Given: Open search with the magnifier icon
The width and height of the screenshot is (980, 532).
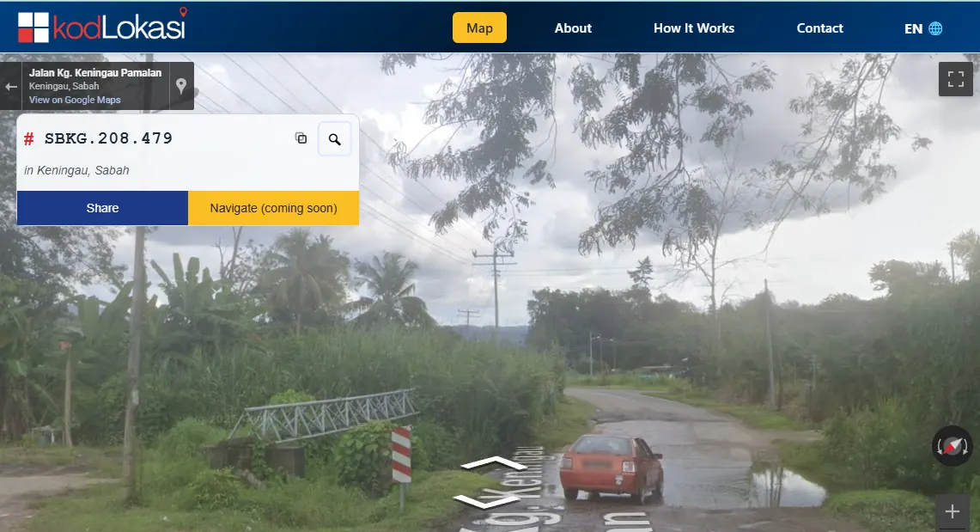Looking at the screenshot, I should pyautogui.click(x=335, y=138).
